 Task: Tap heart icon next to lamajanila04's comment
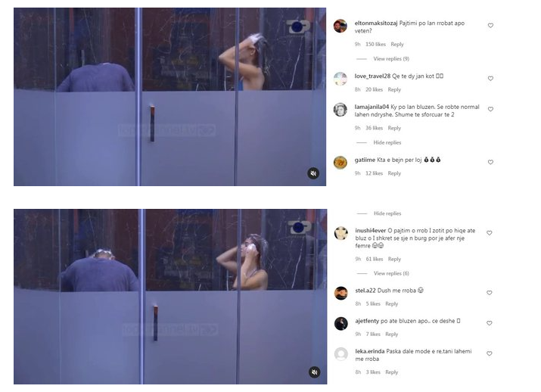490,109
